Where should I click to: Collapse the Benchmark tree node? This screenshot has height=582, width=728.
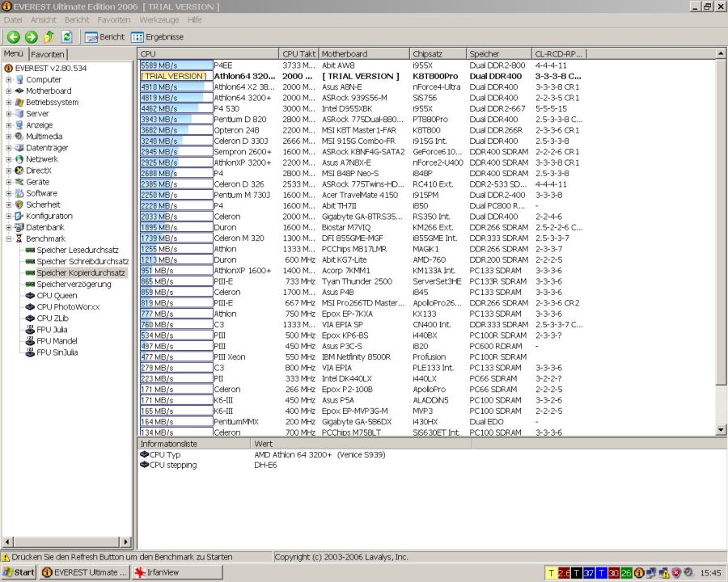click(x=8, y=238)
